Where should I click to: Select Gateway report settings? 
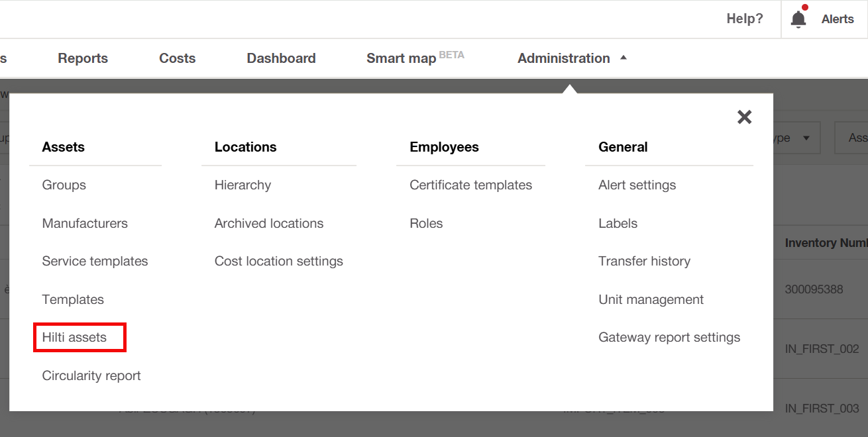point(669,338)
